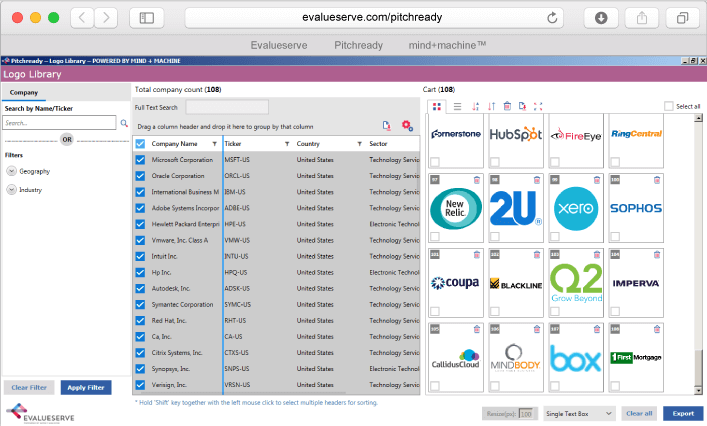Uncheck Microsoft Corporation row

pyautogui.click(x=140, y=160)
